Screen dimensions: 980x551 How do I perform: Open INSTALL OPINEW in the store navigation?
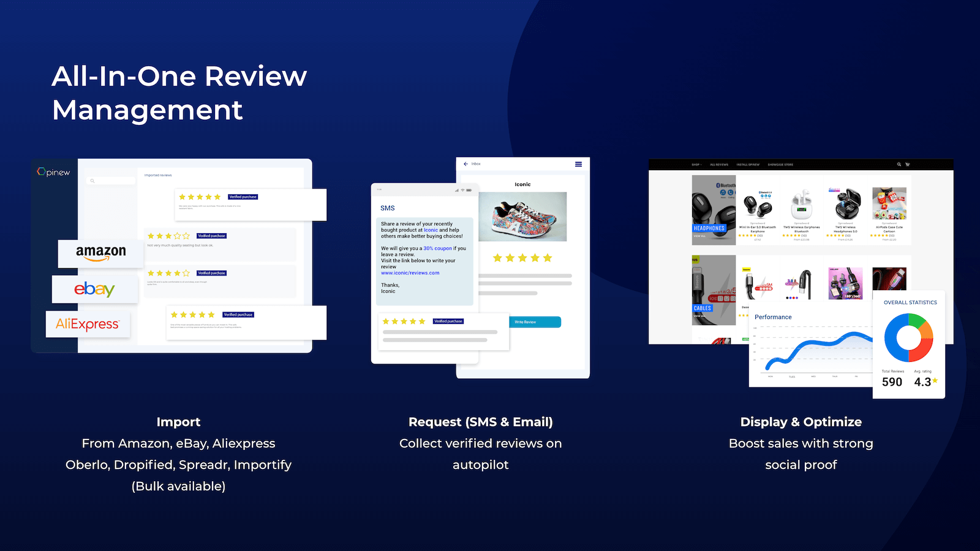(x=748, y=165)
